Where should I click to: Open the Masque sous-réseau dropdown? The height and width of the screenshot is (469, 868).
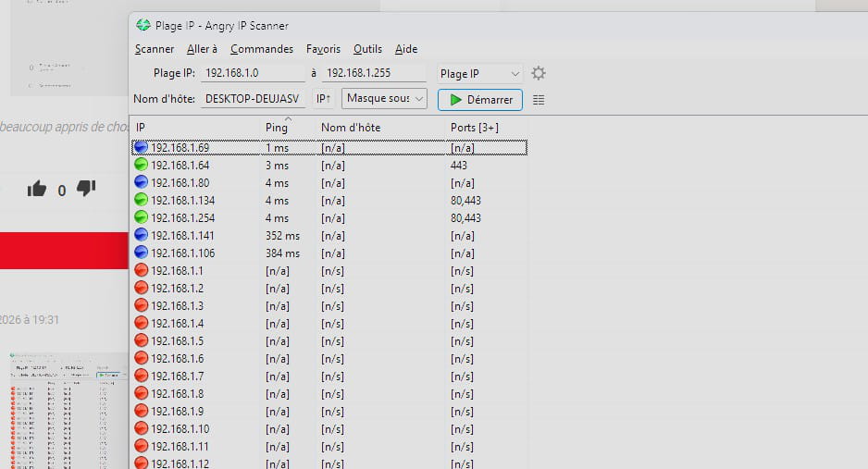point(384,99)
